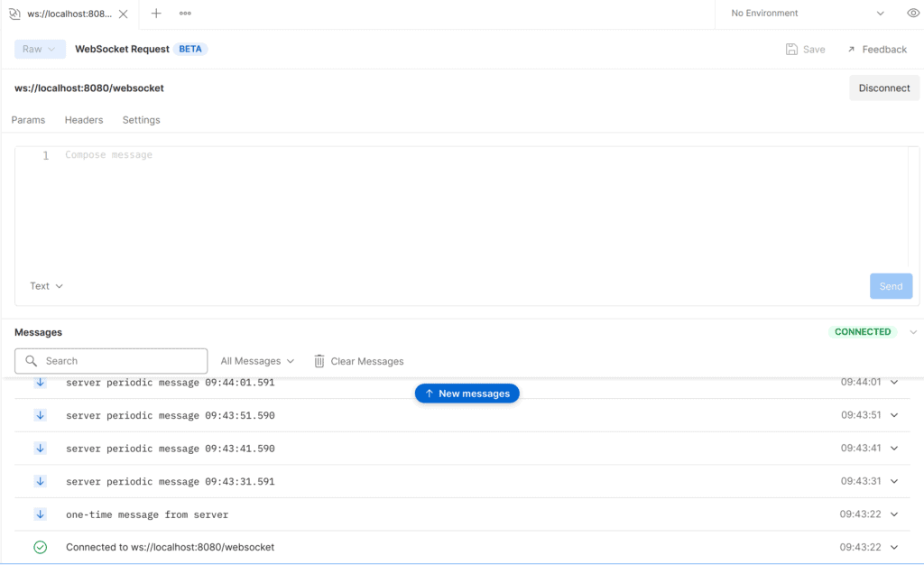The height and width of the screenshot is (565, 924).
Task: Click the three-dot tab overflow icon
Action: pyautogui.click(x=186, y=14)
